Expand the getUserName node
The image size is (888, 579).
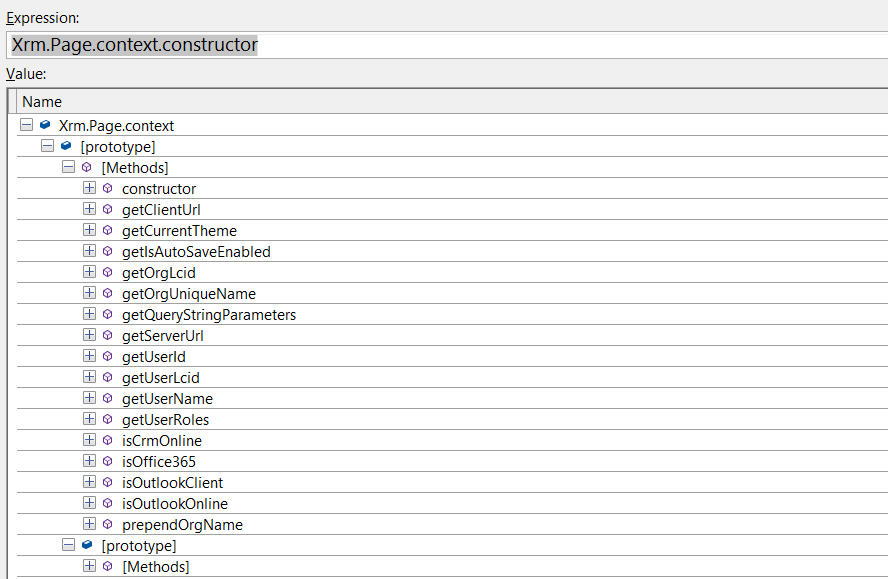click(89, 399)
